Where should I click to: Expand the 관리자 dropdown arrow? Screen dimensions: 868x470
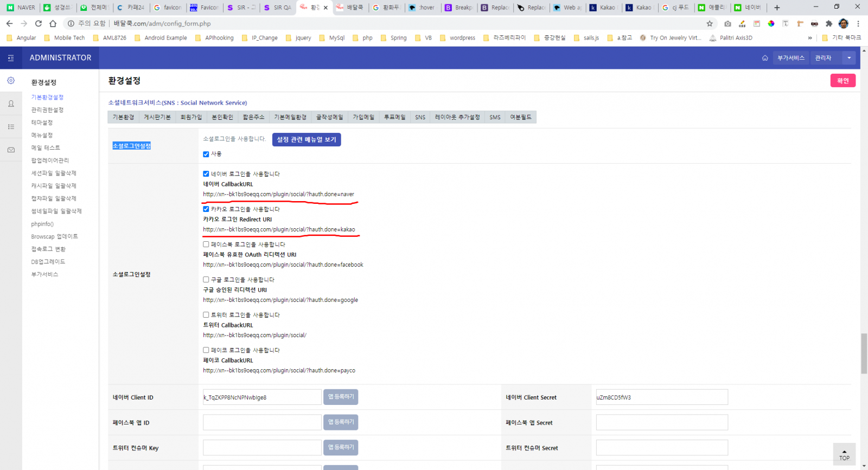pos(849,58)
